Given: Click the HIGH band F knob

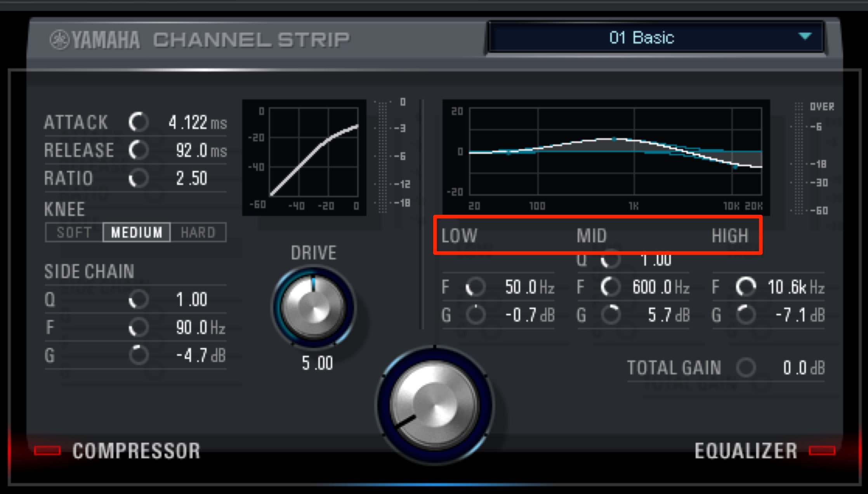Looking at the screenshot, I should coord(746,287).
